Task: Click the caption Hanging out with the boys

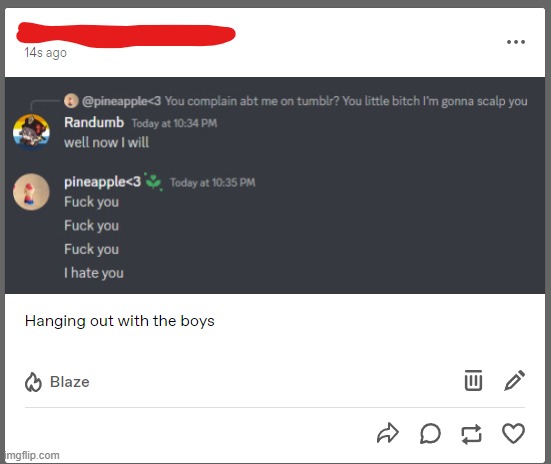Action: [119, 321]
